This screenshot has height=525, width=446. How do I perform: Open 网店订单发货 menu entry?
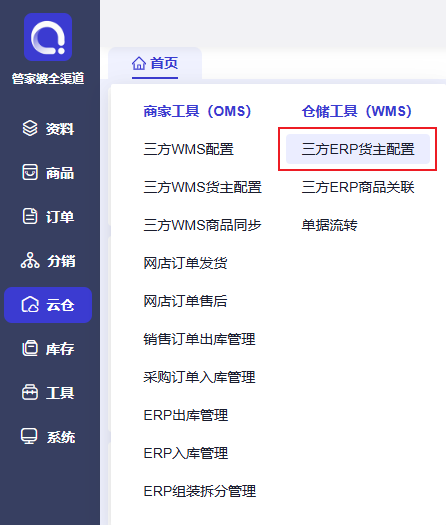(x=185, y=263)
